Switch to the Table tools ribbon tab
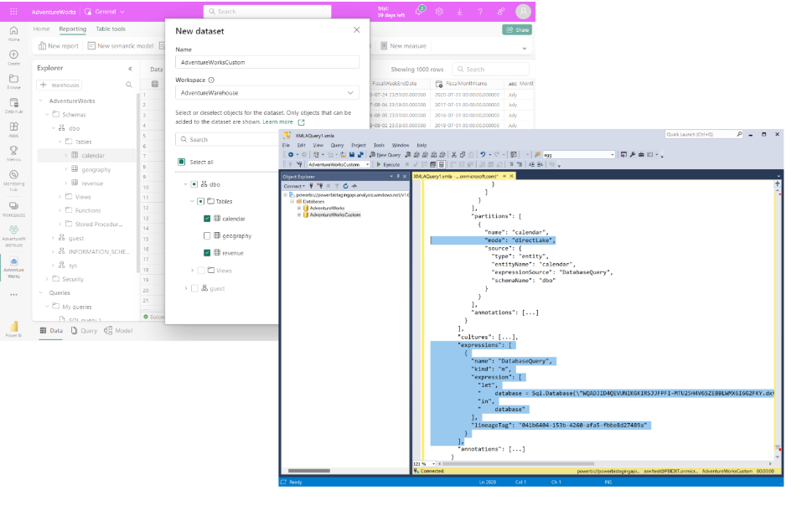This screenshot has width=812, height=506. click(x=111, y=29)
